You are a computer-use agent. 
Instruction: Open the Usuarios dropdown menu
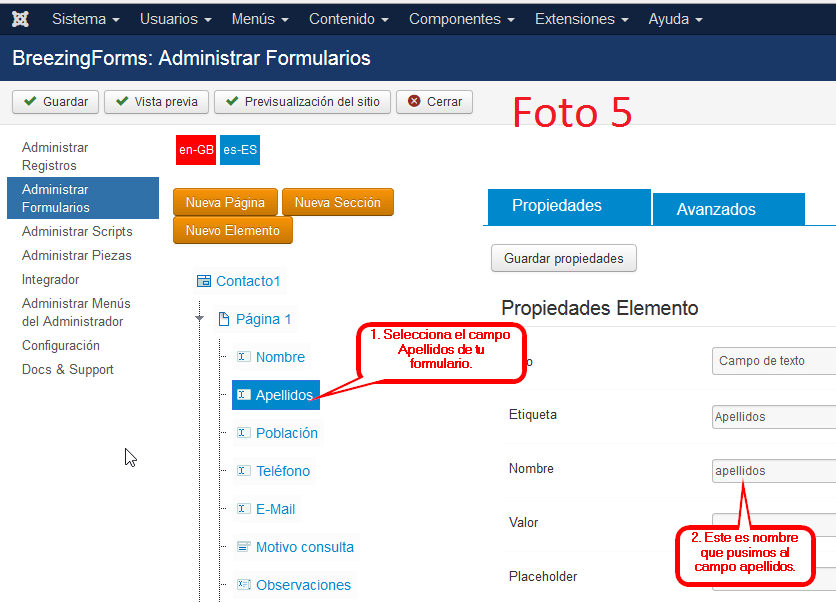point(175,19)
